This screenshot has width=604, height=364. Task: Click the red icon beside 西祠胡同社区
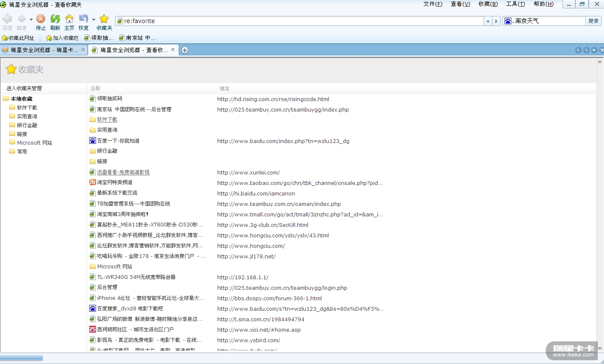tap(93, 329)
